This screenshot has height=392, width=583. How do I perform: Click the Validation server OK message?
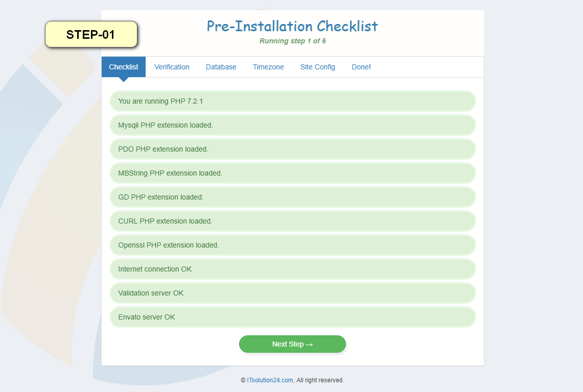(x=293, y=293)
